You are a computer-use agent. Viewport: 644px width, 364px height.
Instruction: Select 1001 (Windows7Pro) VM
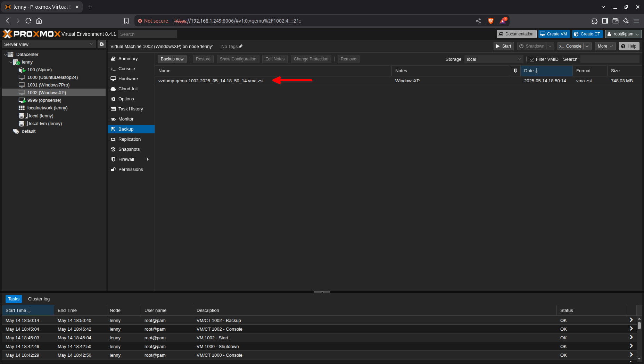[x=48, y=85]
